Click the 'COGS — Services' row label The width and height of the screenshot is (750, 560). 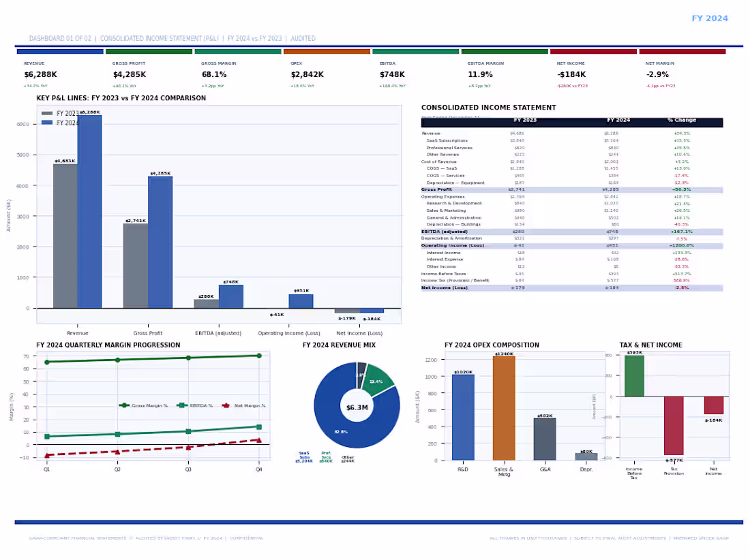click(445, 175)
